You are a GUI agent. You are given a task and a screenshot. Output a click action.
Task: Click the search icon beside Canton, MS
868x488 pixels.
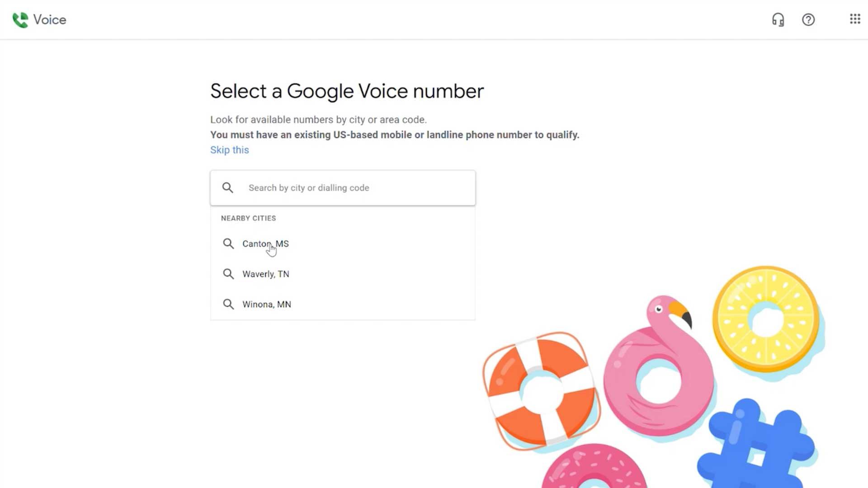[228, 244]
